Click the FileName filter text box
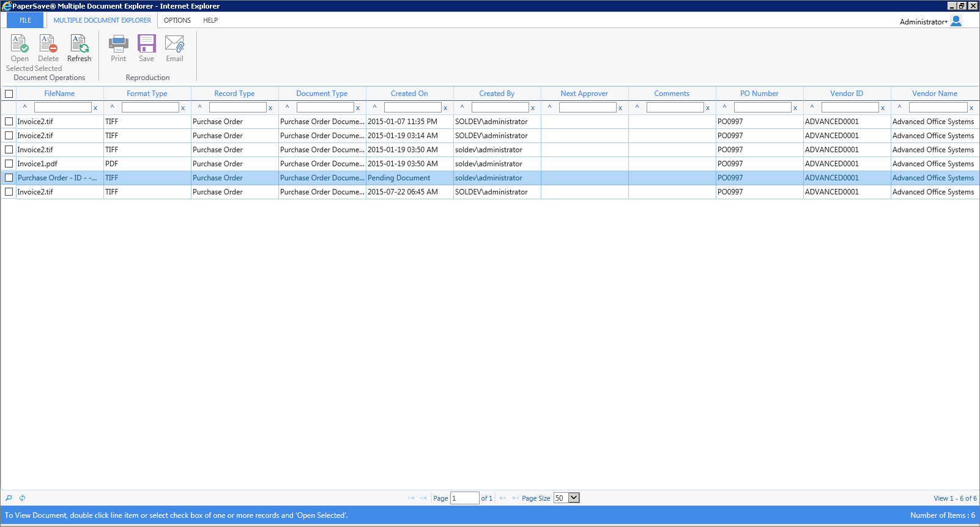This screenshot has height=527, width=980. [x=62, y=107]
